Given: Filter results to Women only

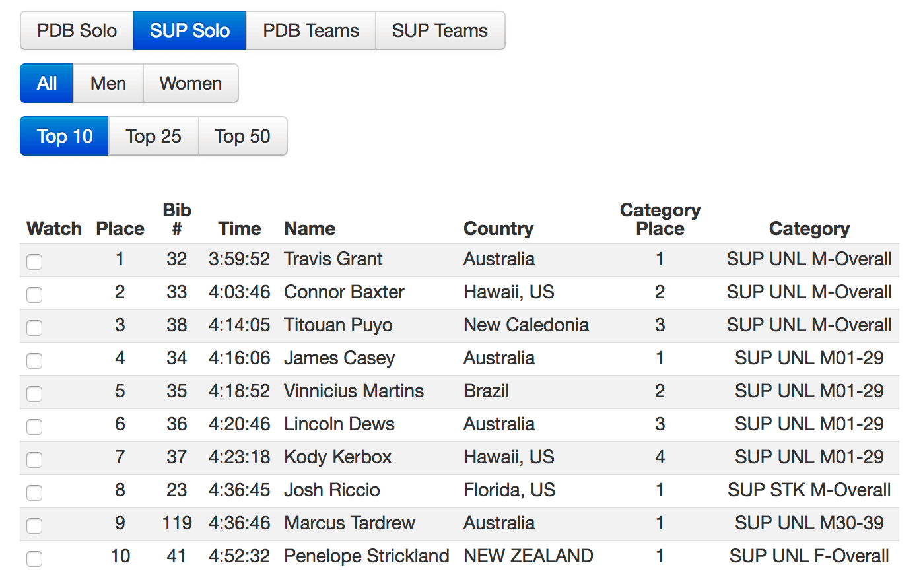Looking at the screenshot, I should coord(190,83).
